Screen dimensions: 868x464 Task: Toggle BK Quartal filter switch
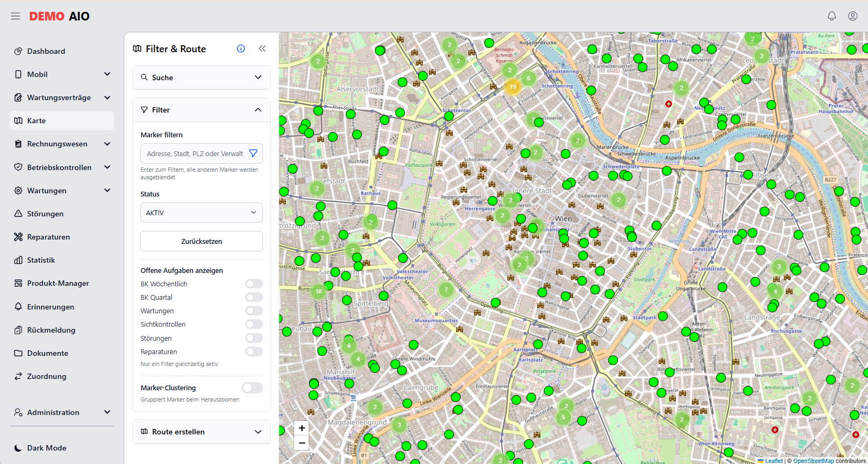[254, 297]
